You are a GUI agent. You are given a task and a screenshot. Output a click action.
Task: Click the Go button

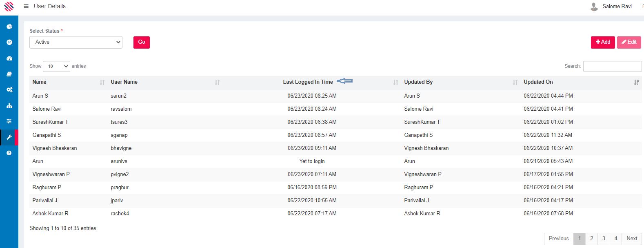click(x=141, y=42)
